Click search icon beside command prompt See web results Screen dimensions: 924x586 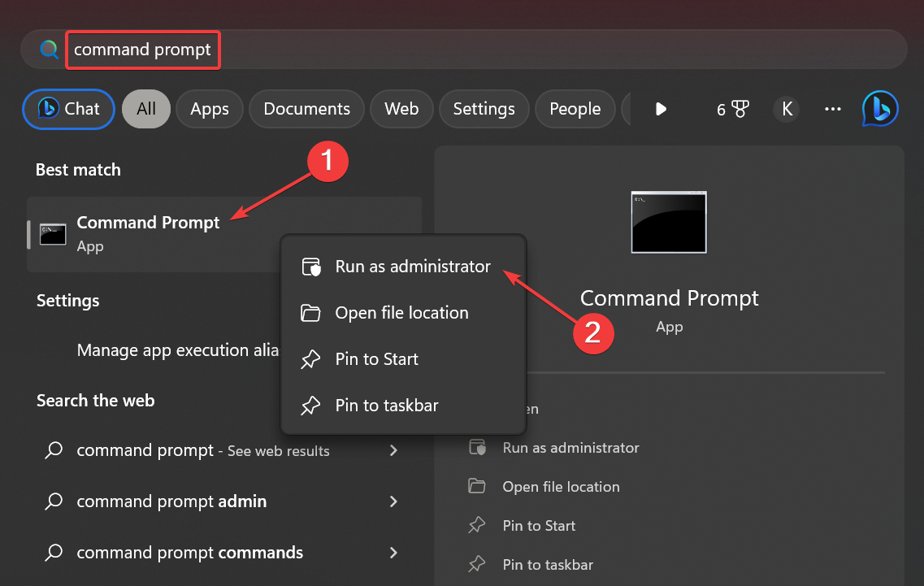(x=54, y=450)
